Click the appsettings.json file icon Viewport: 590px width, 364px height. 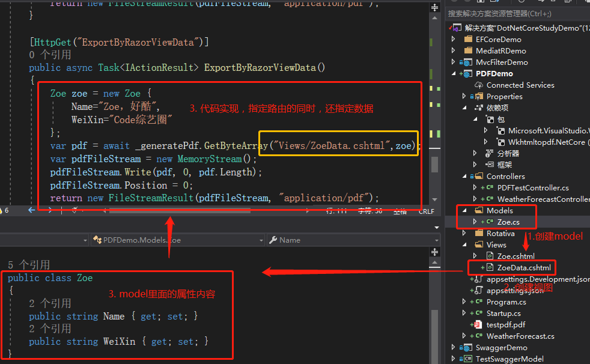click(x=479, y=290)
